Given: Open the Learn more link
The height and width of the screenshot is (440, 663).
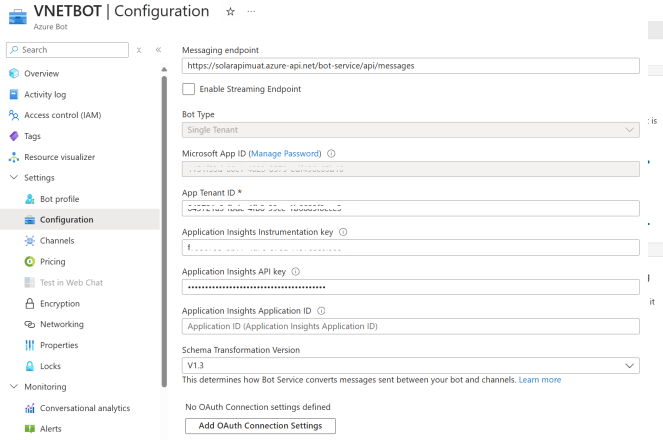Looking at the screenshot, I should click(x=540, y=380).
